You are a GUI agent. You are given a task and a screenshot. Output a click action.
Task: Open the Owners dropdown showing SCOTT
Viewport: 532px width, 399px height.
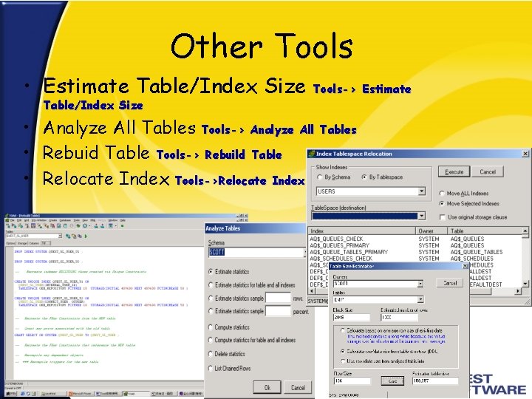pyautogui.click(x=420, y=284)
